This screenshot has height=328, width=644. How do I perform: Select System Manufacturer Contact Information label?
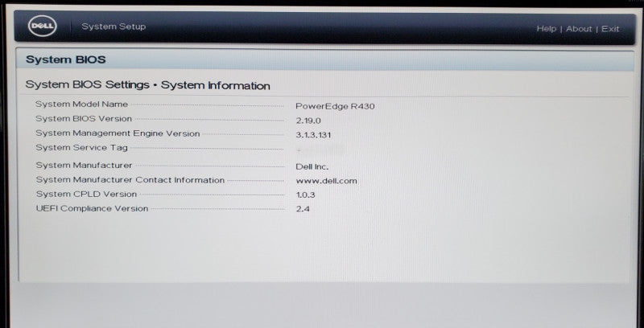(130, 180)
